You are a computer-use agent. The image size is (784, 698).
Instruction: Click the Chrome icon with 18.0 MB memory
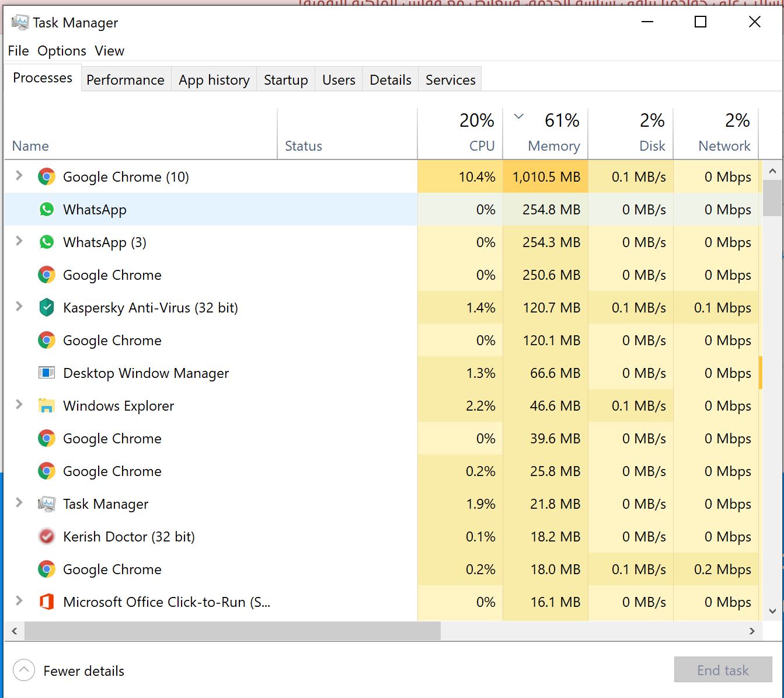coord(47,569)
